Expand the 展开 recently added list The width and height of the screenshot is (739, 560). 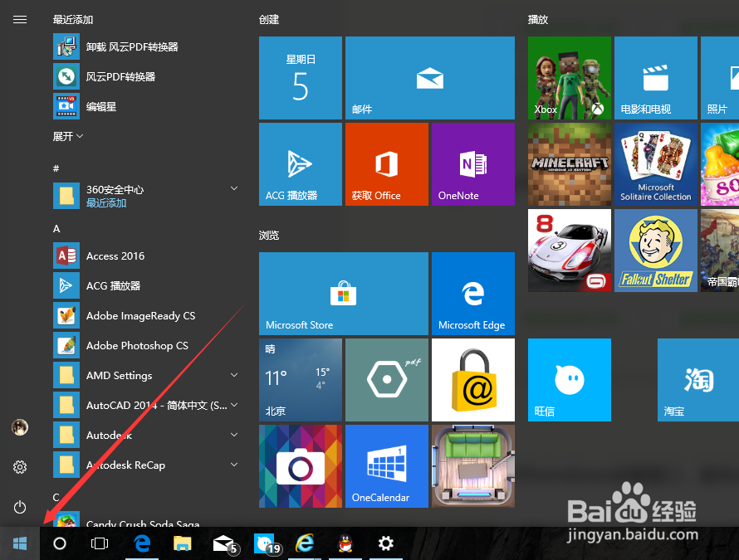(x=68, y=136)
